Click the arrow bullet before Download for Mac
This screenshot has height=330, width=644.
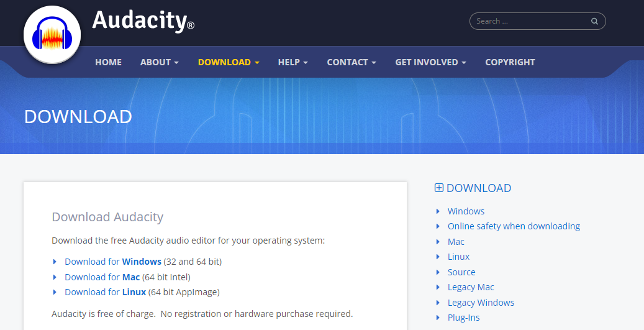pos(55,277)
